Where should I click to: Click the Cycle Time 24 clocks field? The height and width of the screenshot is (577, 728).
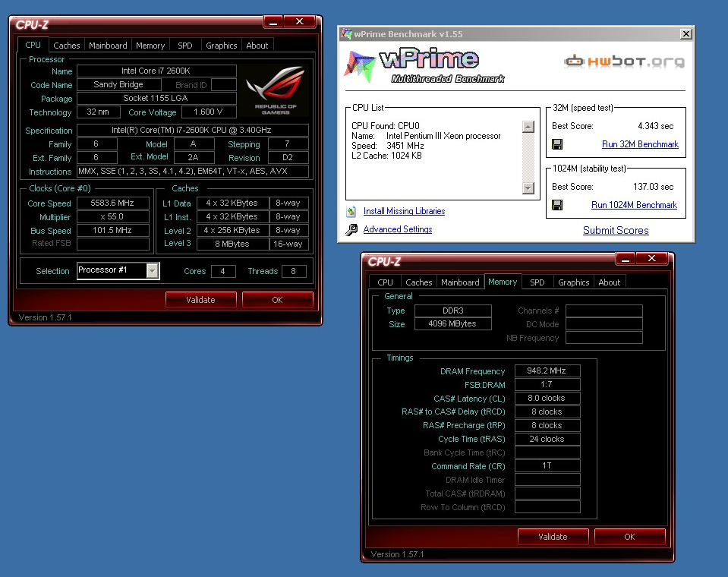point(547,439)
